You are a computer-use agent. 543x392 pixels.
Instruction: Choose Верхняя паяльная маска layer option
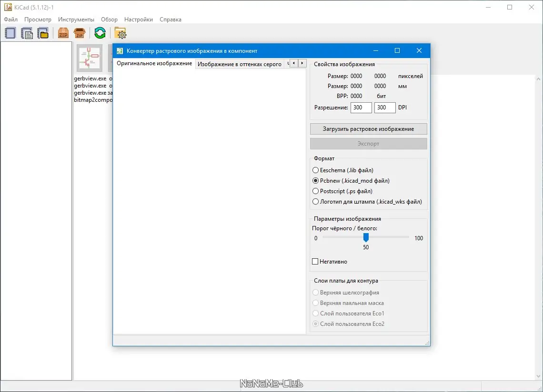click(x=348, y=303)
